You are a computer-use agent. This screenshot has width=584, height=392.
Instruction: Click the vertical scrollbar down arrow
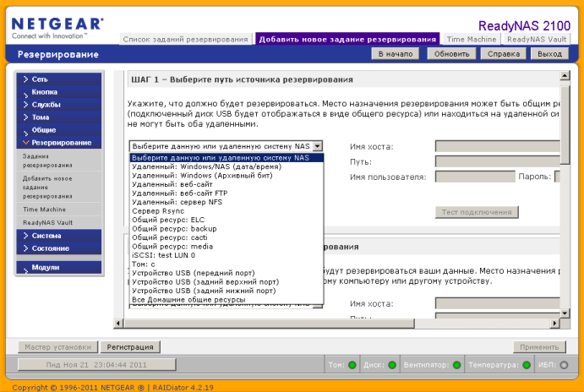pos(565,313)
